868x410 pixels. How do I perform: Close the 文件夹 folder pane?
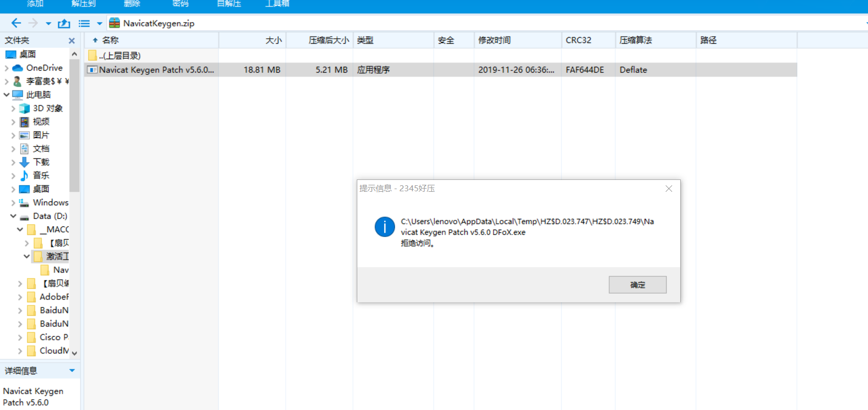point(72,40)
